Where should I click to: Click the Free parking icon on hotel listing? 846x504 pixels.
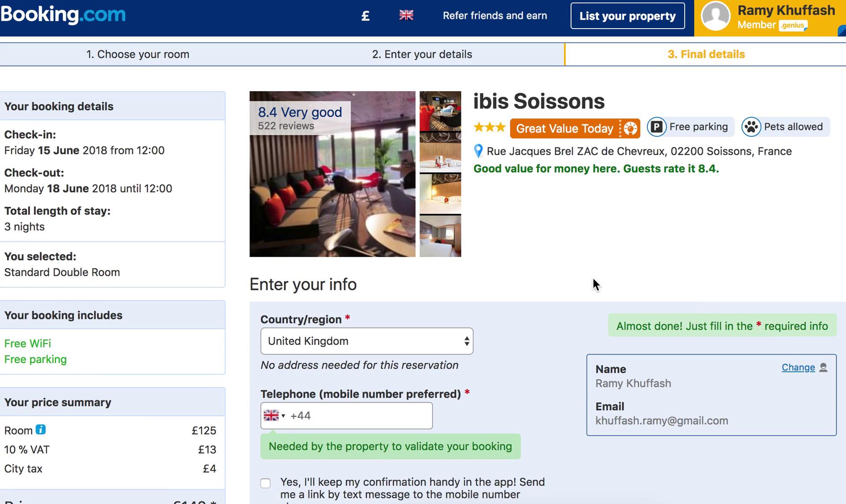coord(656,126)
